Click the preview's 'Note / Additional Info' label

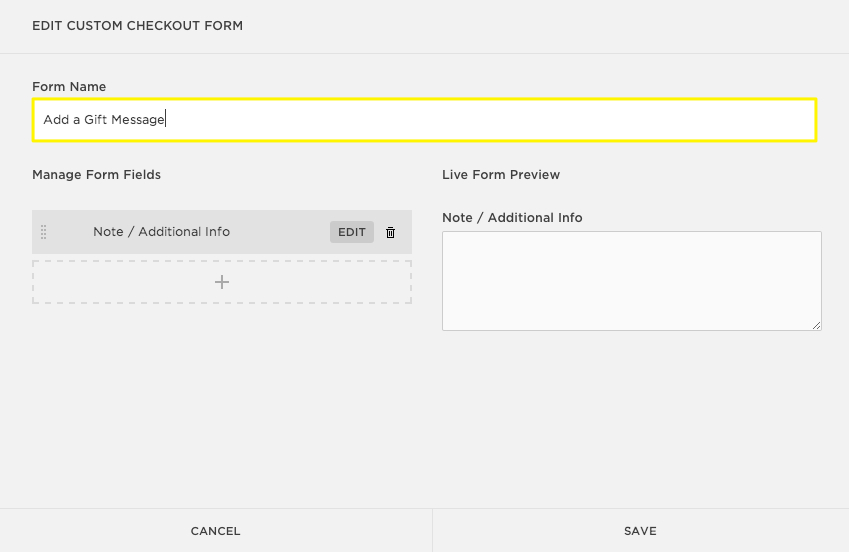[512, 218]
